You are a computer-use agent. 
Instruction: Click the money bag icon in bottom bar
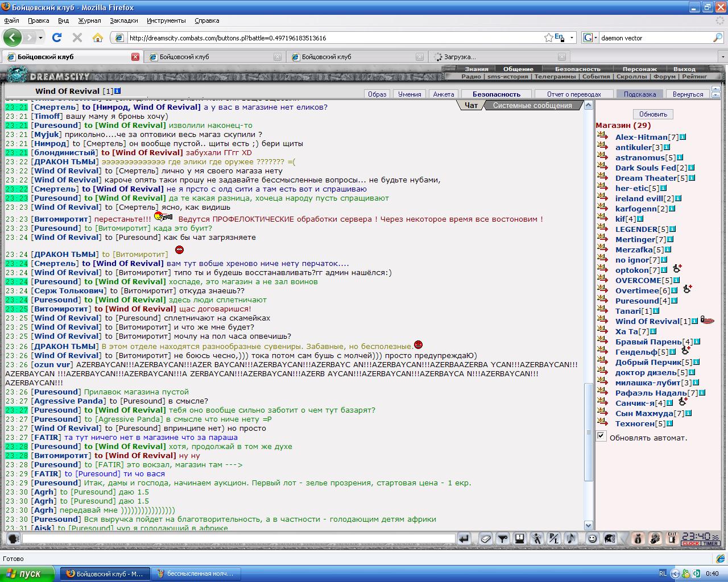[638, 538]
